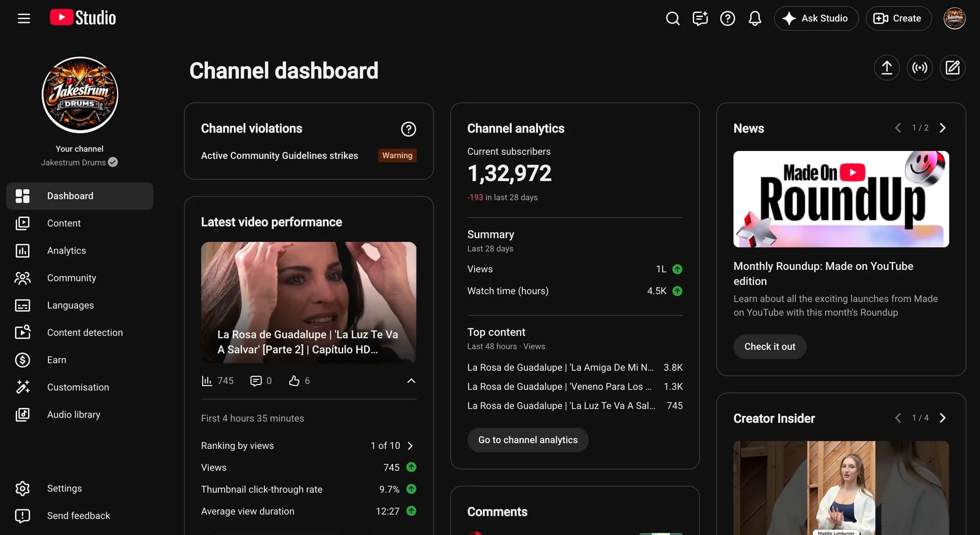Click the YouTube Studio logo
Screen dimensions: 980x535
[x=83, y=18]
